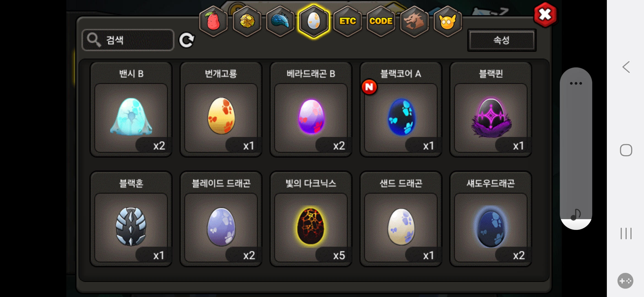
Task: Click the refresh arrow next to search
Action: [187, 40]
